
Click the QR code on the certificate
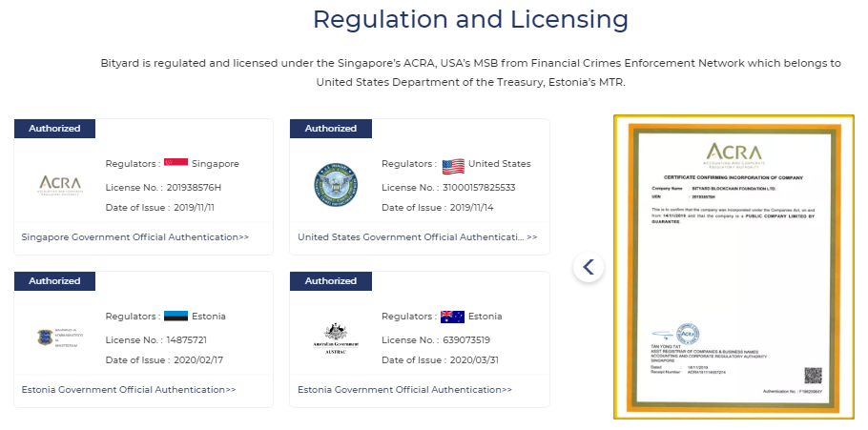point(813,376)
